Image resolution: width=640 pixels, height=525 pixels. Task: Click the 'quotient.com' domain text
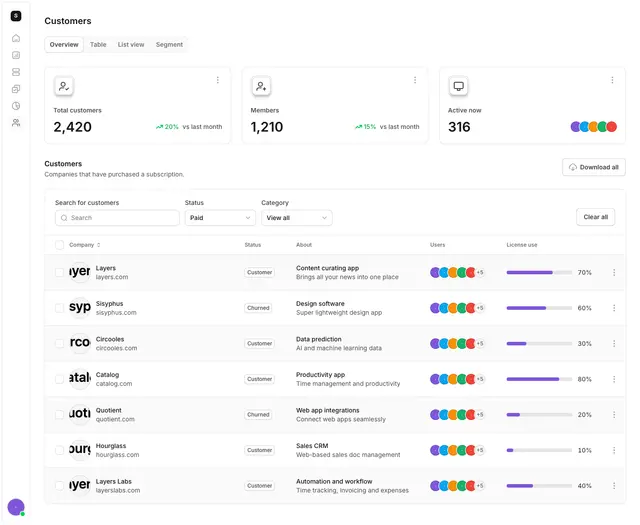point(115,419)
